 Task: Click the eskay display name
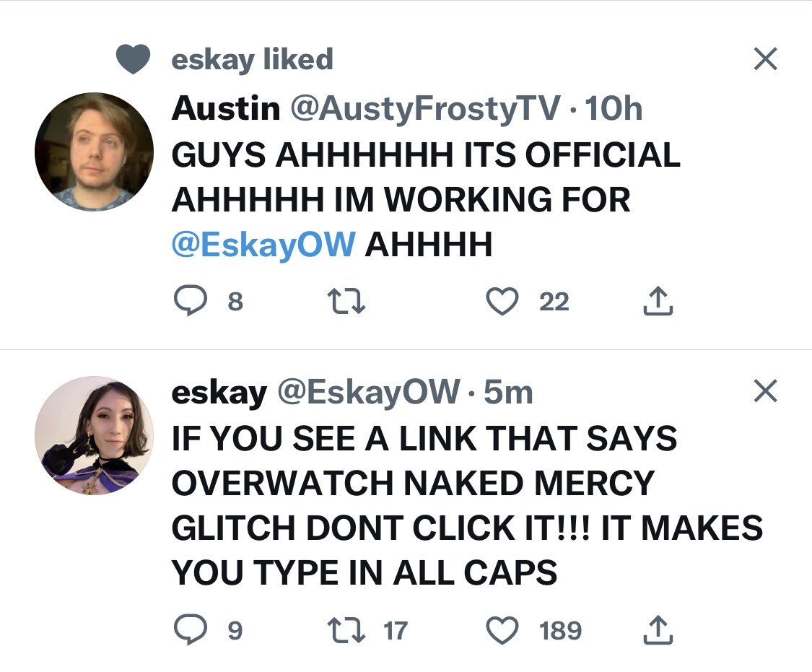click(x=219, y=393)
